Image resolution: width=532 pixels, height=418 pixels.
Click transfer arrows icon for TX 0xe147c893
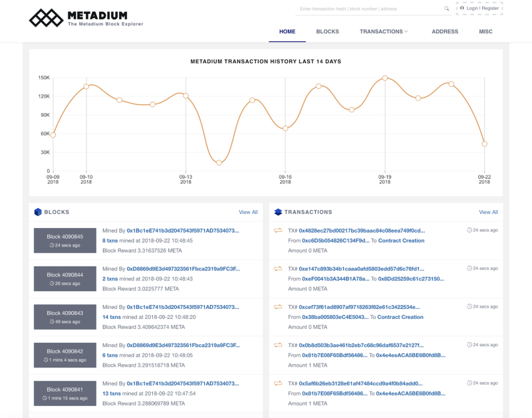tap(278, 269)
